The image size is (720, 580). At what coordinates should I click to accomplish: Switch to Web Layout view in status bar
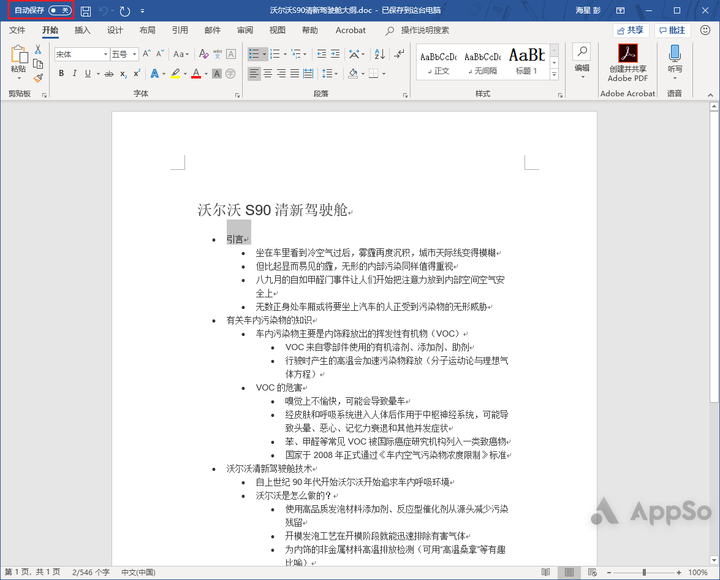coord(592,572)
